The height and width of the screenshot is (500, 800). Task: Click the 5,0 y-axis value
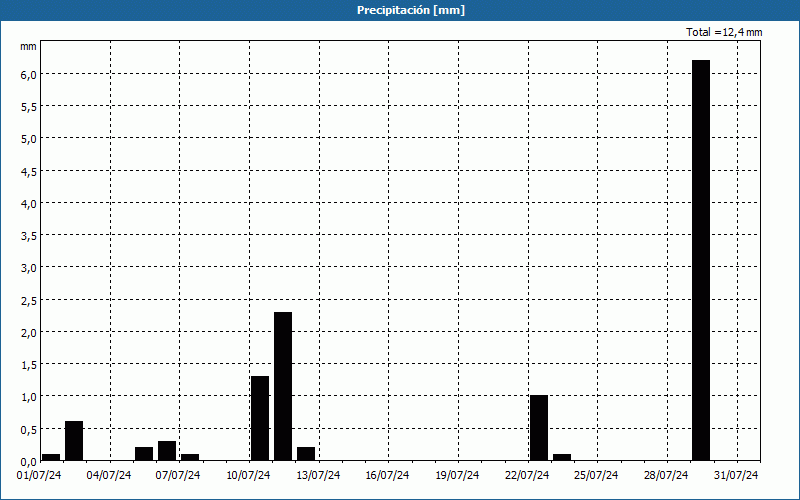(x=29, y=139)
